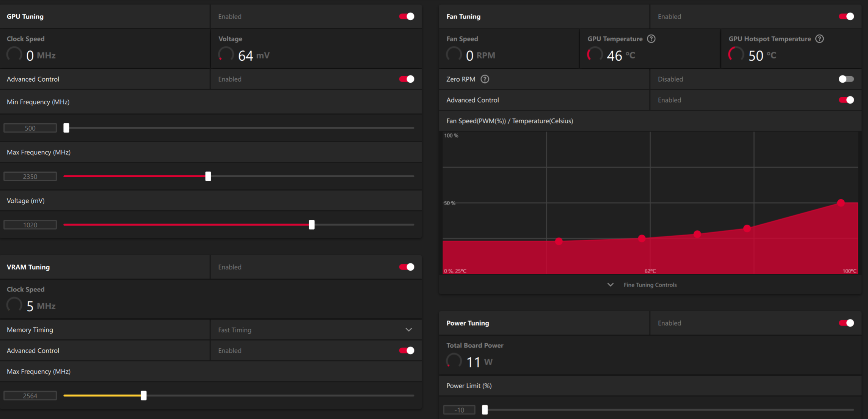The image size is (868, 419).
Task: Click GPU Temperature gauge dial
Action: [x=595, y=55]
